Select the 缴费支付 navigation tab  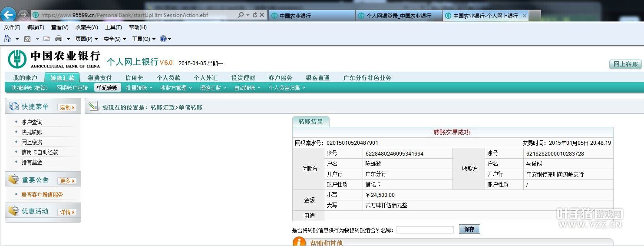[100, 78]
